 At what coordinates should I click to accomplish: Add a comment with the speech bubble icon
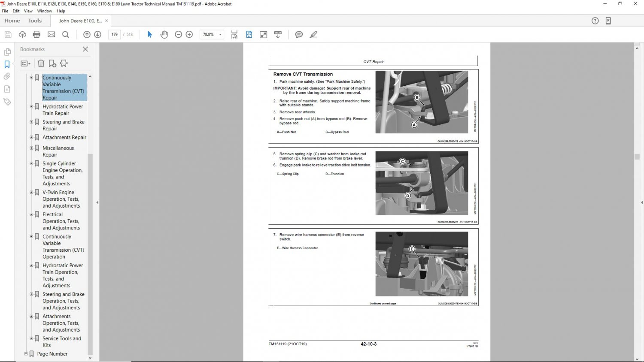(299, 35)
